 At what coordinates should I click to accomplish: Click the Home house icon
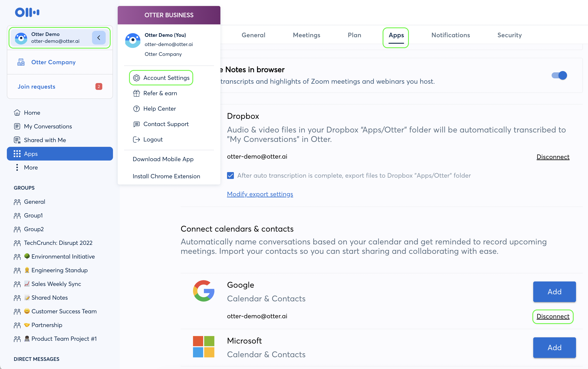tap(17, 113)
